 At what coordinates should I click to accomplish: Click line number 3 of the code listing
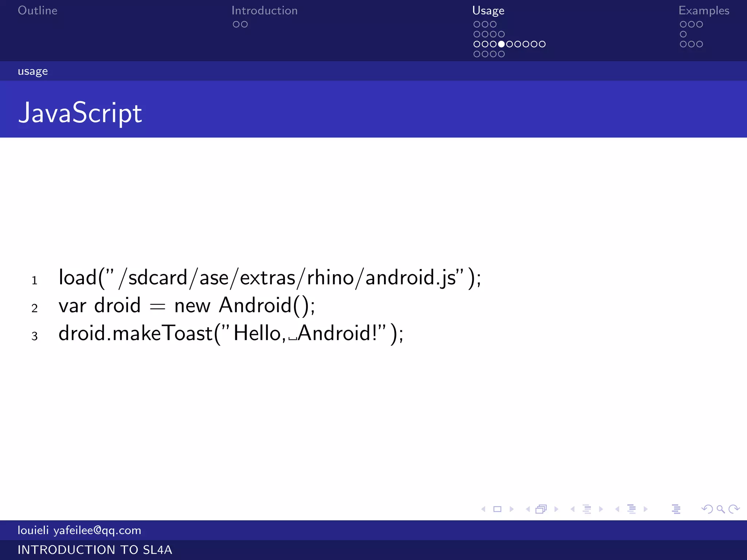coord(35,336)
